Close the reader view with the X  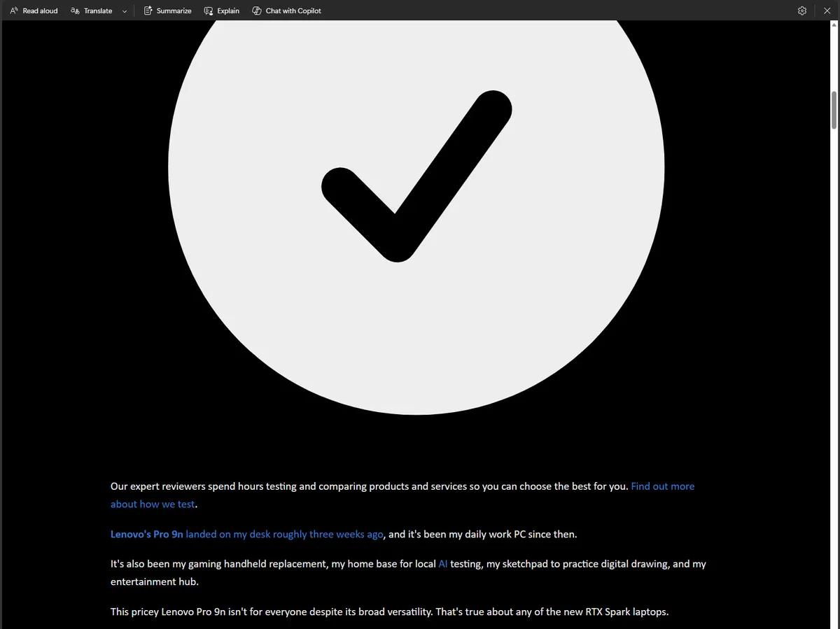[827, 10]
